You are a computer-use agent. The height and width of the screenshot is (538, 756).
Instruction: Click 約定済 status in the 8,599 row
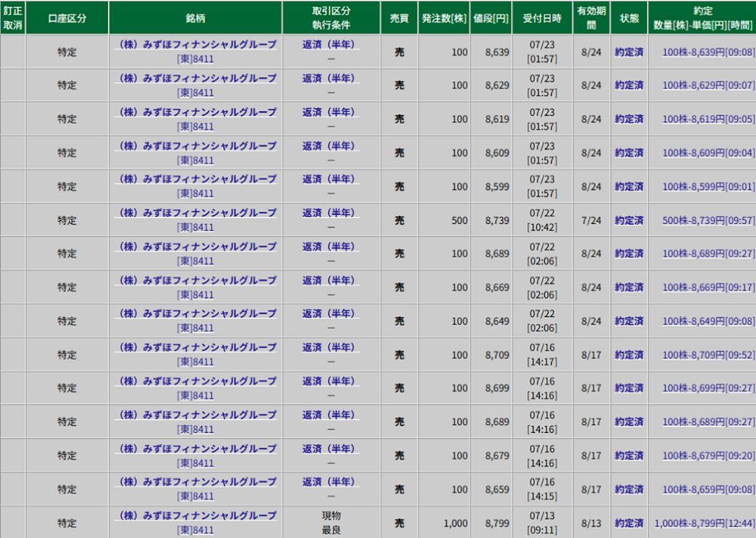click(x=629, y=186)
